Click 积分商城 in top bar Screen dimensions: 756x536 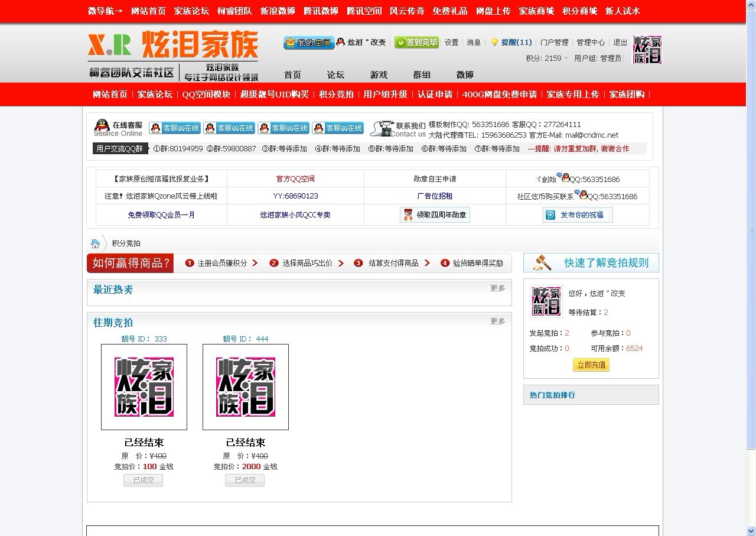click(x=579, y=11)
